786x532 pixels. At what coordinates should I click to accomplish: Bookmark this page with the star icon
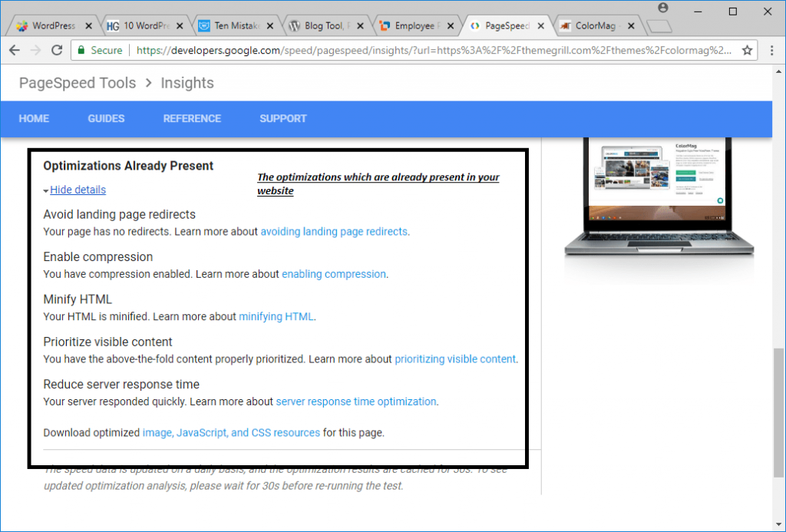[x=748, y=51]
